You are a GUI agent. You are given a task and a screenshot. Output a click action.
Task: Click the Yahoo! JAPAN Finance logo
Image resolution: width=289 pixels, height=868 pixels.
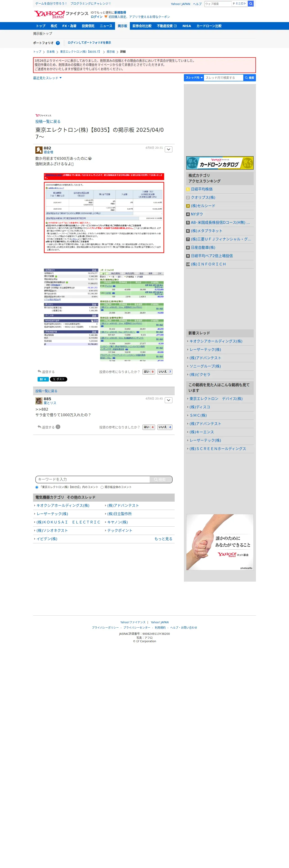tap(61, 14)
